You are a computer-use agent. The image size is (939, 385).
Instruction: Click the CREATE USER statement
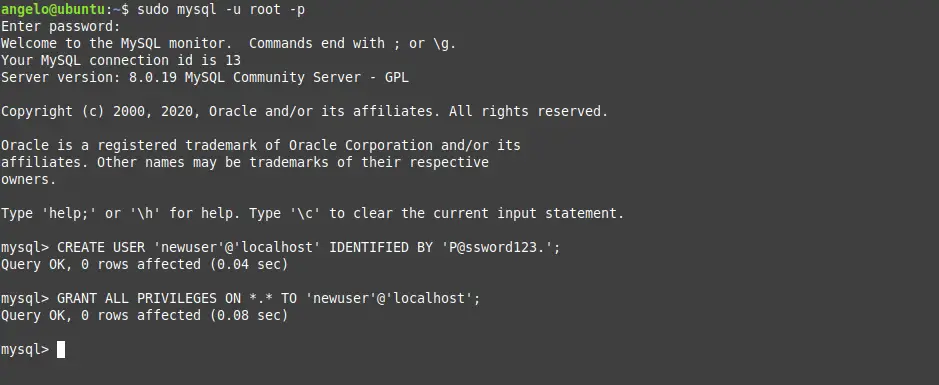point(308,247)
